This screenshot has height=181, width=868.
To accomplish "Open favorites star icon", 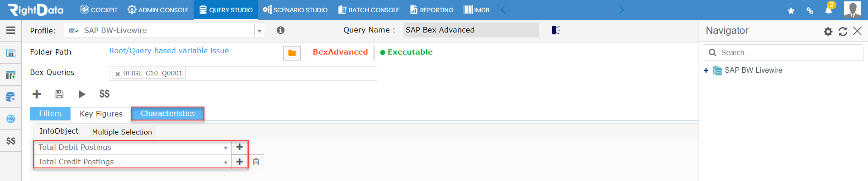I will (791, 11).
